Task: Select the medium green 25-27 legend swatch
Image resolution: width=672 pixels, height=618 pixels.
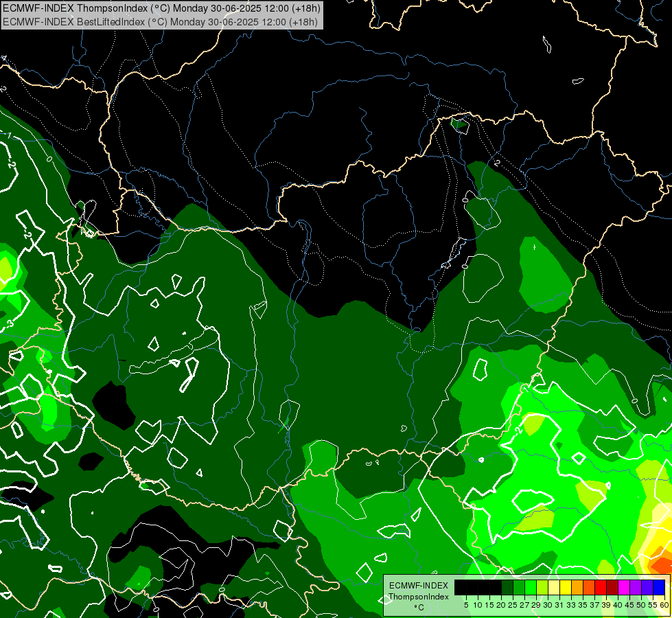Action: (518, 587)
